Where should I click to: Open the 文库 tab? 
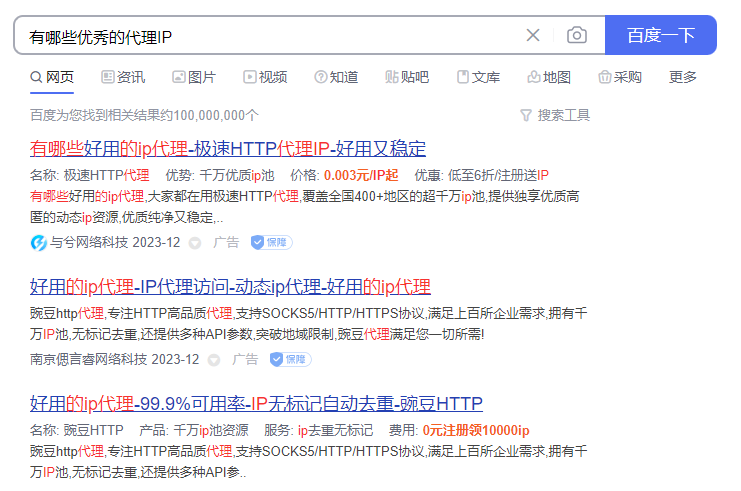pos(478,77)
